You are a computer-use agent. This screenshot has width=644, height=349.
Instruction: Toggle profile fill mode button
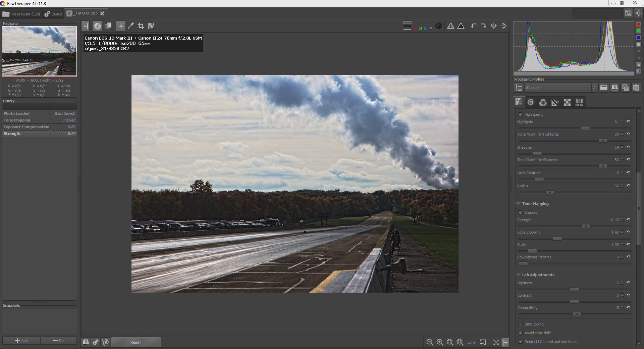(519, 88)
